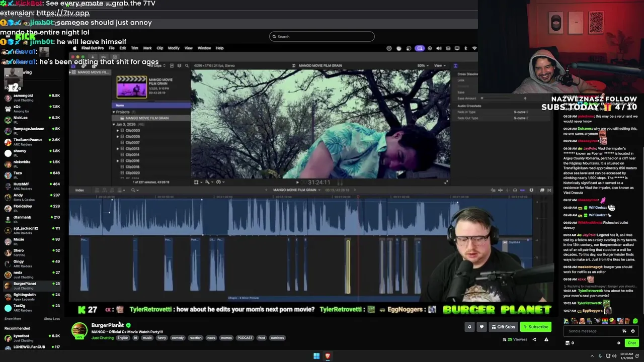The height and width of the screenshot is (362, 644).
Task: Open Shero Fortnite channel in sidebar
Action: pyautogui.click(x=32, y=252)
